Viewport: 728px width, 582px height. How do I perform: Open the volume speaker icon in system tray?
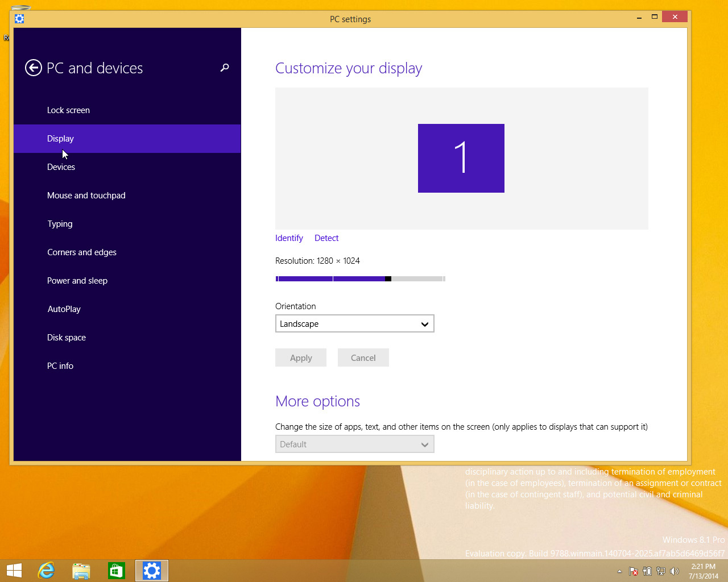click(x=675, y=571)
